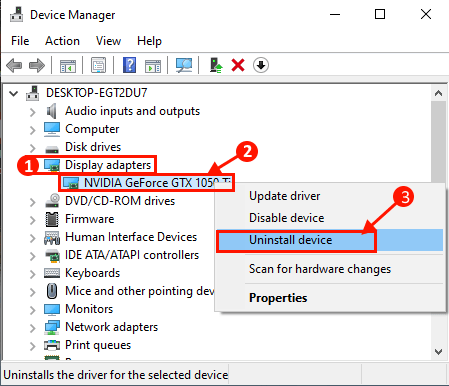Click the IDE ATA/ATAPI controllers icon

pyautogui.click(x=52, y=256)
